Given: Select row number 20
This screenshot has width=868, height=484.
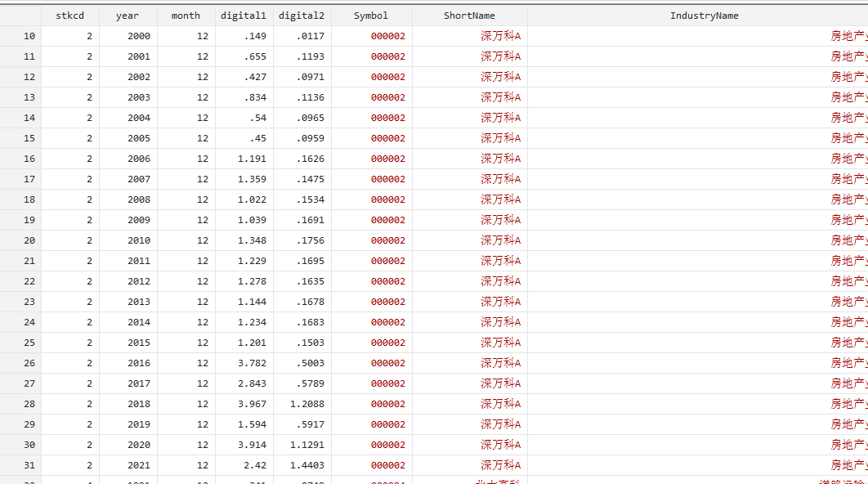Looking at the screenshot, I should pos(20,240).
